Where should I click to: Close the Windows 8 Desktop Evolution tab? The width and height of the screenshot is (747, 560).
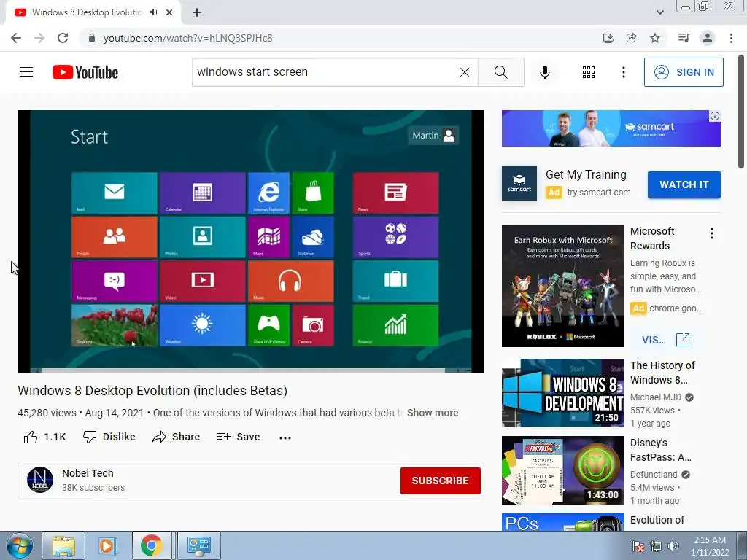pos(169,12)
